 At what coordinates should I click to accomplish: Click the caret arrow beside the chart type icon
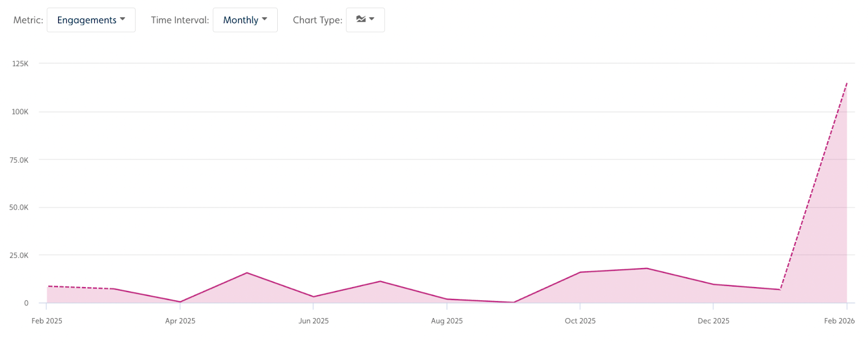(372, 20)
